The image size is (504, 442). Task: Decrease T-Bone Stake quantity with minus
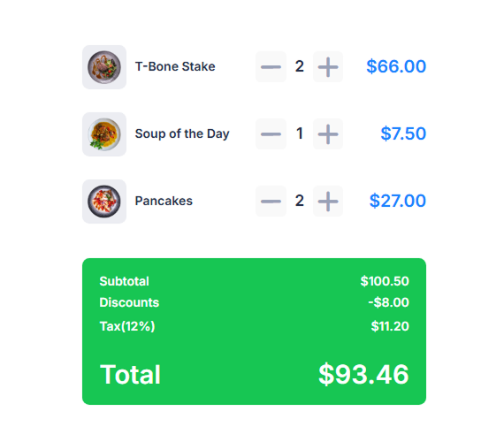click(x=271, y=67)
